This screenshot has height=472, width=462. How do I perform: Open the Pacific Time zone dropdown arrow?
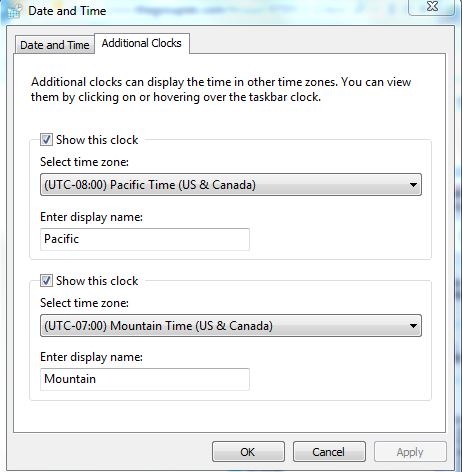[413, 185]
